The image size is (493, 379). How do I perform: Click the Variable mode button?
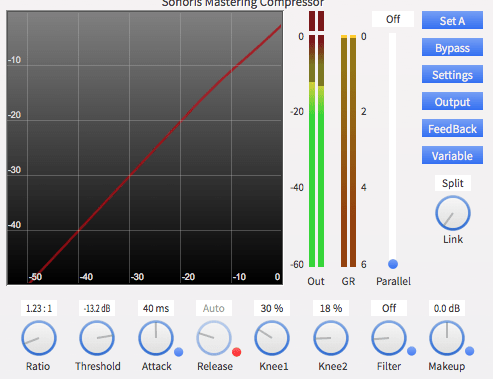point(452,155)
